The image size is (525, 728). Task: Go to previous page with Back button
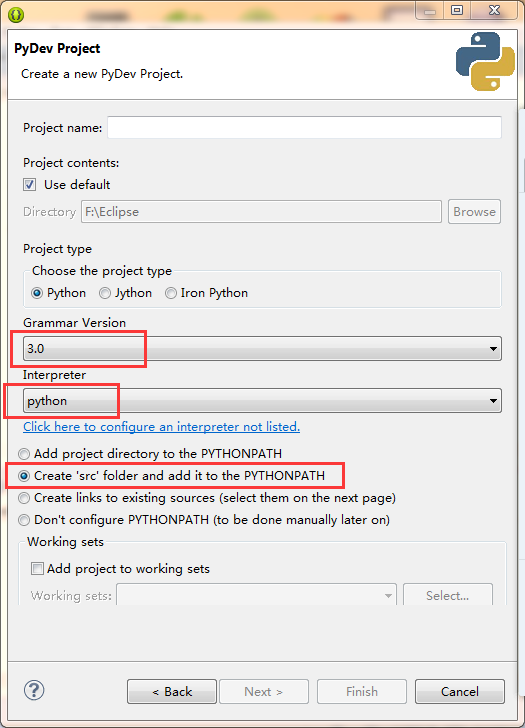pyautogui.click(x=172, y=691)
